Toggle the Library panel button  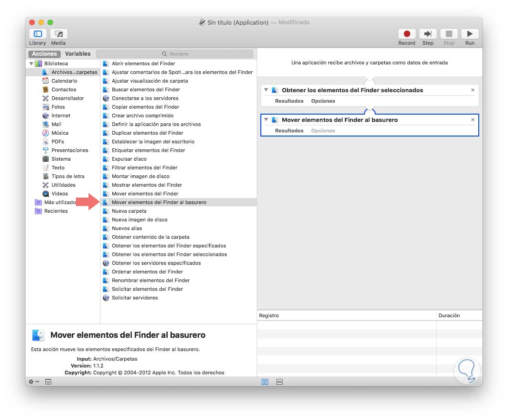click(x=37, y=34)
